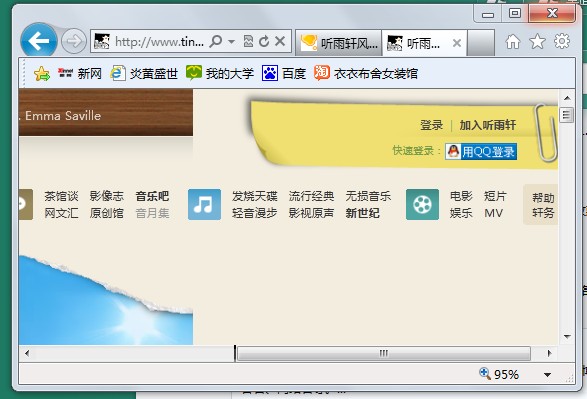Click the blue back navigation arrow
The width and height of the screenshot is (587, 399).
[x=39, y=41]
